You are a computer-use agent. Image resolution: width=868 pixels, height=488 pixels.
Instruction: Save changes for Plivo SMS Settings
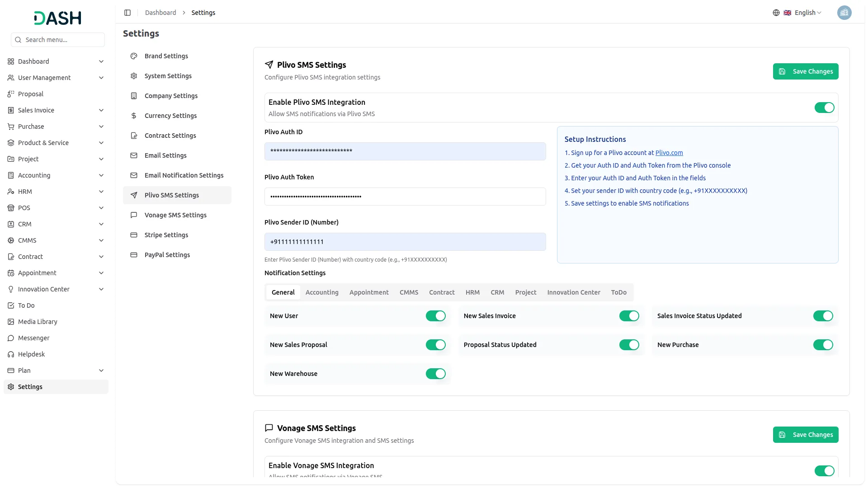[806, 71]
